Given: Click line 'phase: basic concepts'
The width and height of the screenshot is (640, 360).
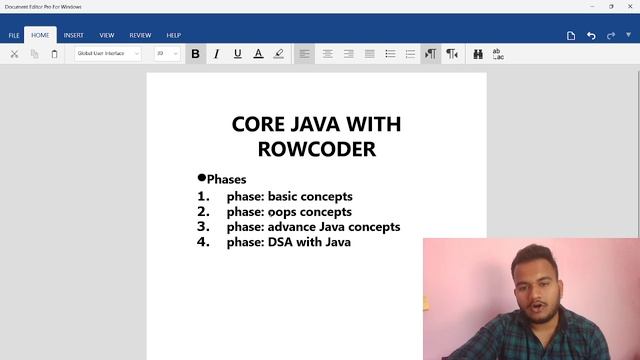Looking at the screenshot, I should click(x=289, y=196).
